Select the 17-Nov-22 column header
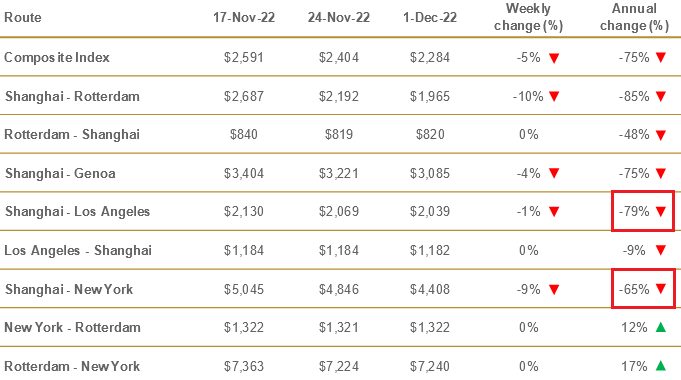Image resolution: width=681 pixels, height=380 pixels. point(244,17)
